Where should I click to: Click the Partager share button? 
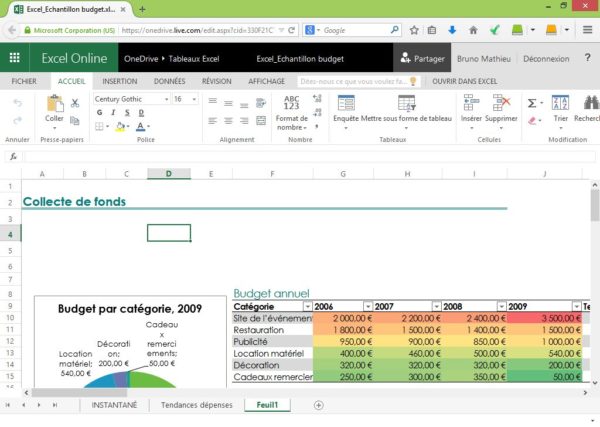[422, 59]
